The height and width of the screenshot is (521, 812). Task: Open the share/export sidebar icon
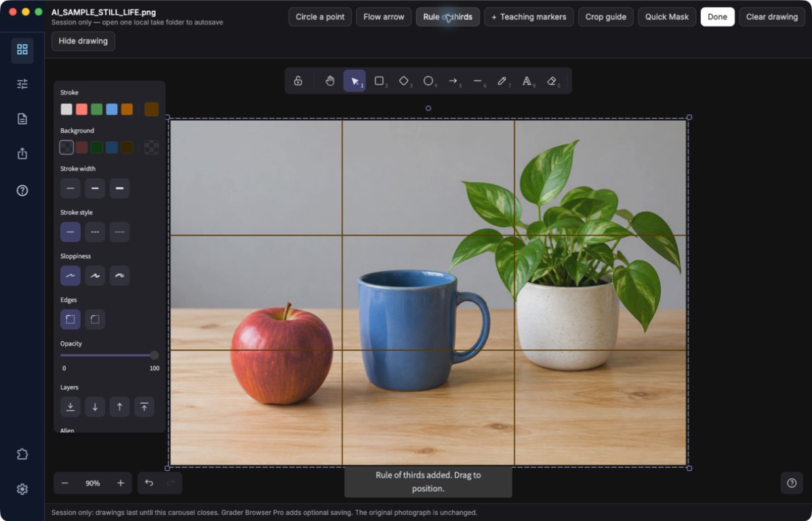click(x=22, y=153)
